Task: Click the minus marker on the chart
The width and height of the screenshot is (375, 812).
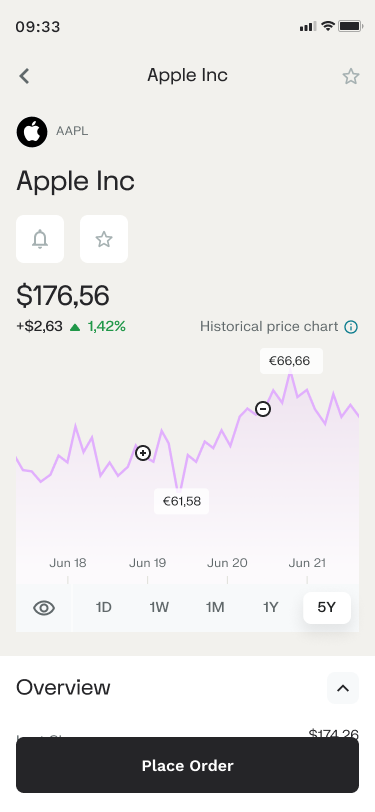Action: click(263, 409)
